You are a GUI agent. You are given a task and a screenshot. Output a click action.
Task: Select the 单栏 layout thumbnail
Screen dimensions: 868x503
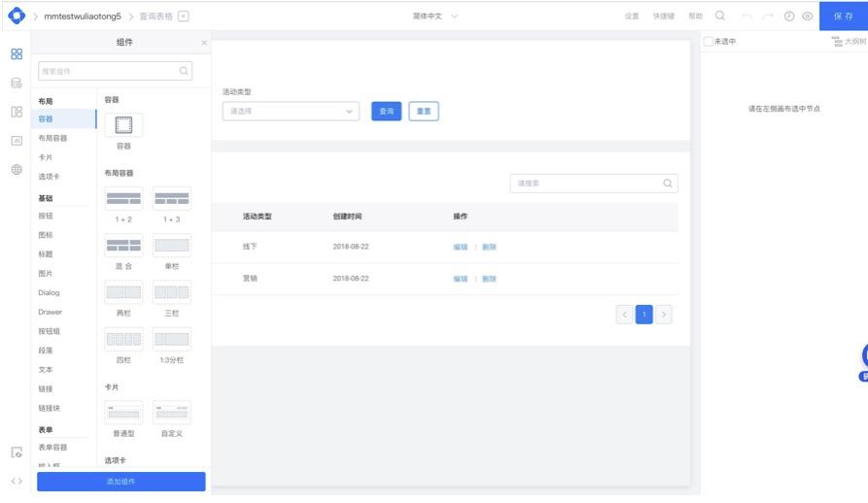[172, 245]
